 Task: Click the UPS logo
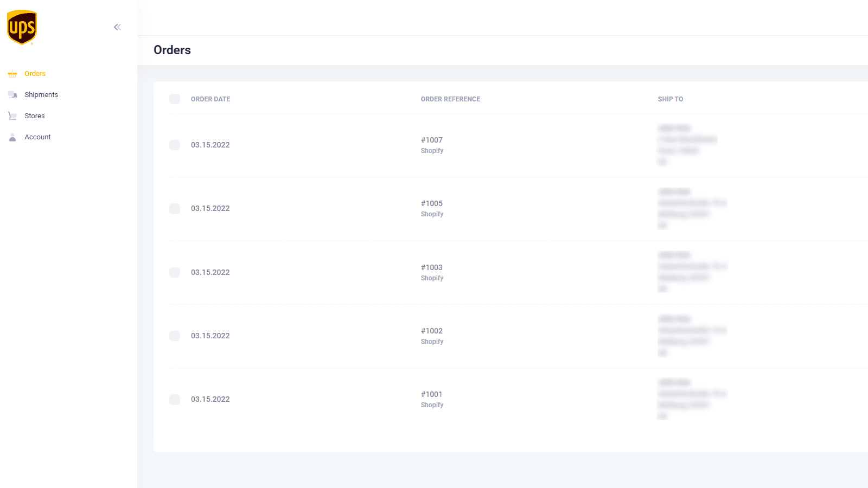click(x=22, y=27)
